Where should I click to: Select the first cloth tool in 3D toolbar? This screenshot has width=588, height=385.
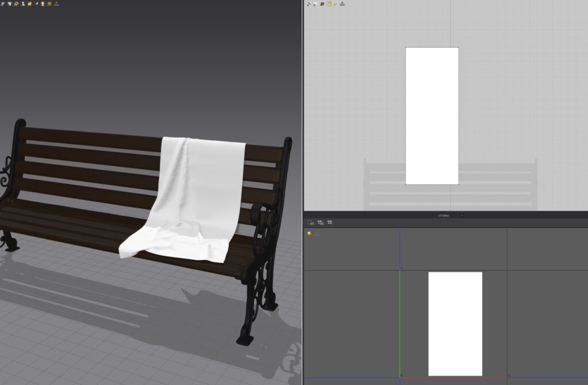(x=3, y=4)
